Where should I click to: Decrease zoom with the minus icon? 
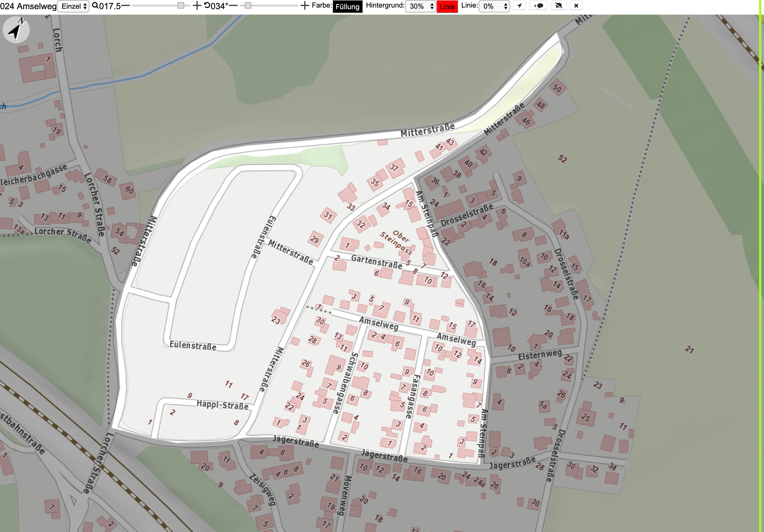125,6
